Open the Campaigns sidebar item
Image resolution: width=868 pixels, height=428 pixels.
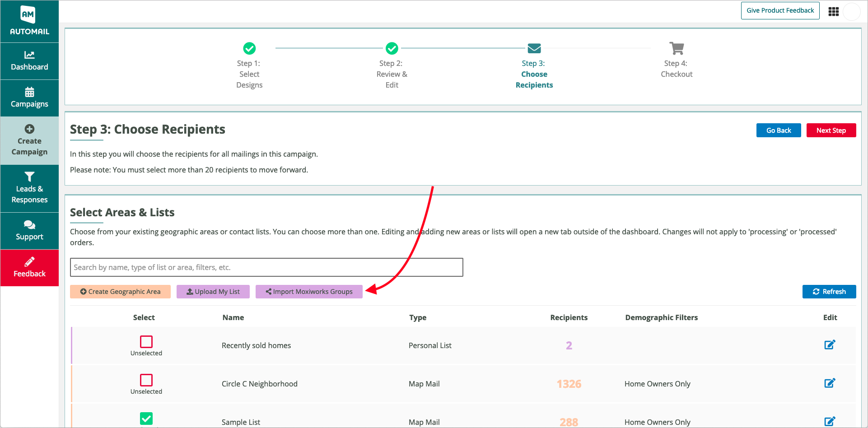click(x=29, y=98)
